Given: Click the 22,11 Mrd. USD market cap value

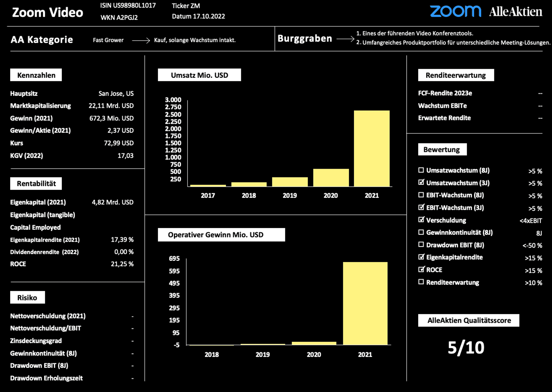Looking at the screenshot, I should click(x=111, y=106).
